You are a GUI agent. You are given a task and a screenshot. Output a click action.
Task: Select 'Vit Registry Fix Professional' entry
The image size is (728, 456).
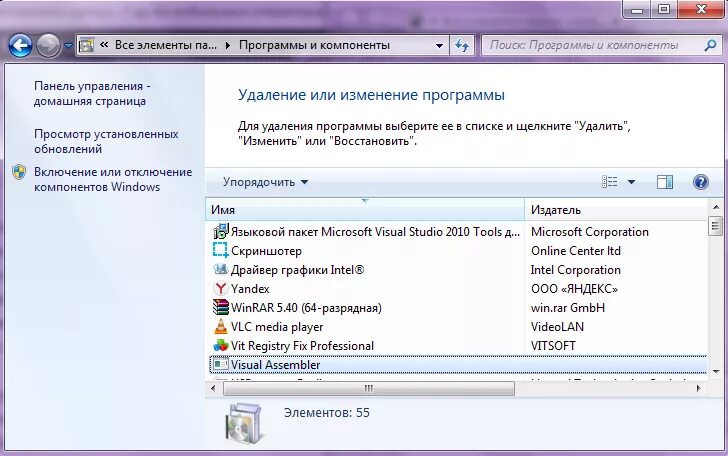point(459,346)
